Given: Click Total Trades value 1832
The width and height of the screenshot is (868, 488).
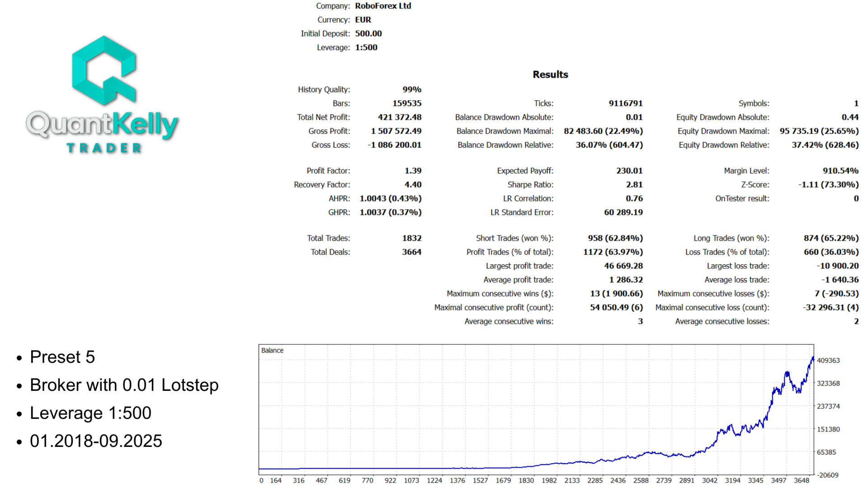Looking at the screenshot, I should 412,238.
